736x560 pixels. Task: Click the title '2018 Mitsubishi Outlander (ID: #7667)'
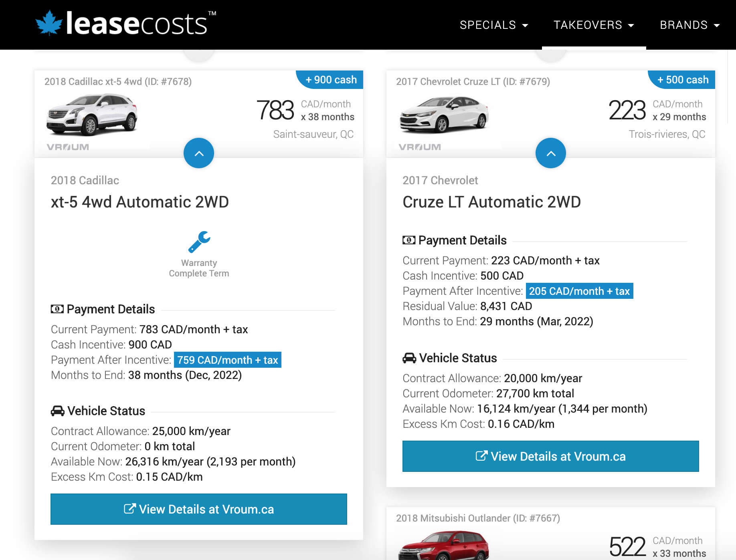point(478,518)
